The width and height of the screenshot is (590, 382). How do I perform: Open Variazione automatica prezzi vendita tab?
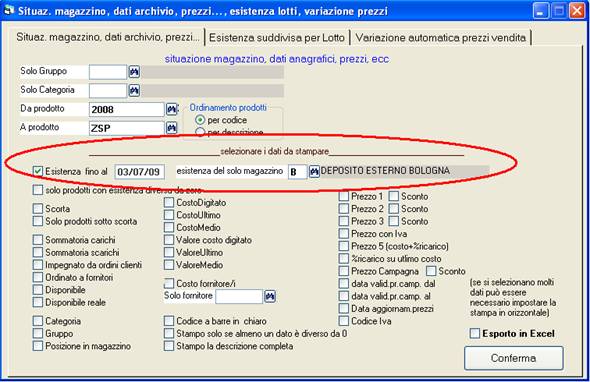pyautogui.click(x=440, y=38)
